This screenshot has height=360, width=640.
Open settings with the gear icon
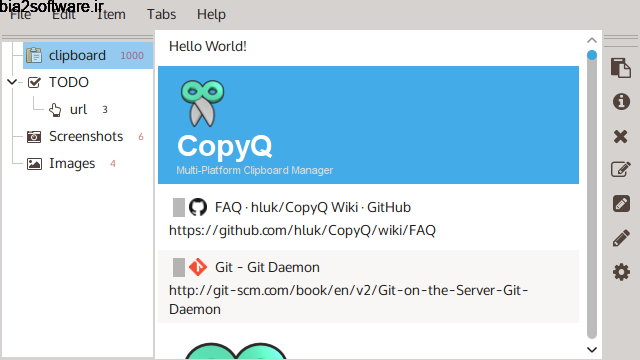coord(621,272)
